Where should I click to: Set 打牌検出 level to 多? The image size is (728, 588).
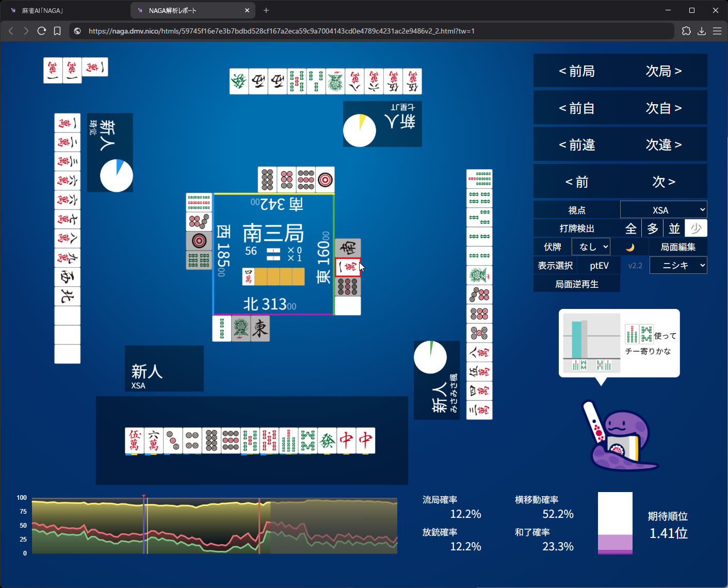(653, 228)
